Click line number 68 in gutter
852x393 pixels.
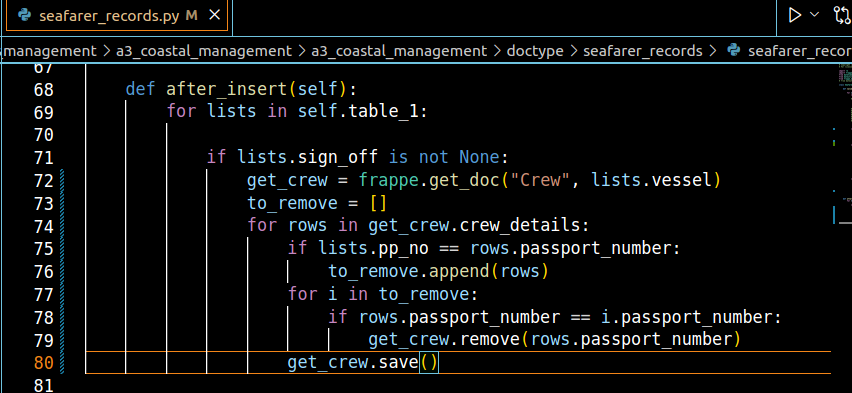(43, 89)
